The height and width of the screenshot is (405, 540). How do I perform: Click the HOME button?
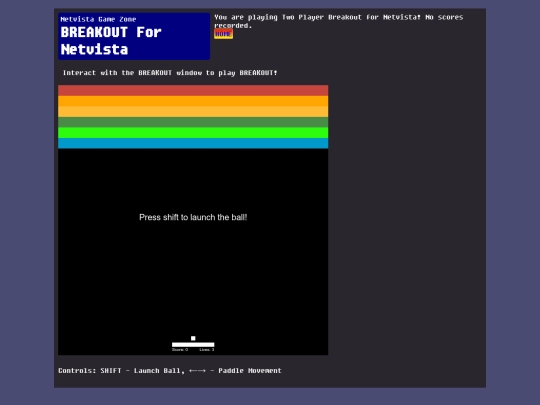point(223,34)
